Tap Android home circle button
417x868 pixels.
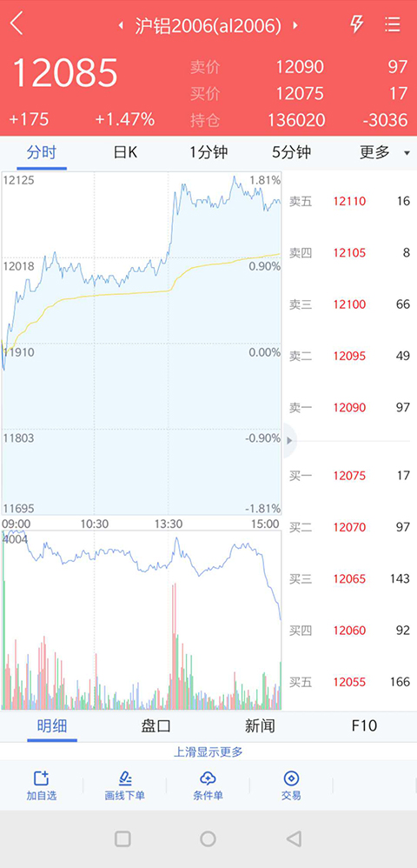click(208, 838)
